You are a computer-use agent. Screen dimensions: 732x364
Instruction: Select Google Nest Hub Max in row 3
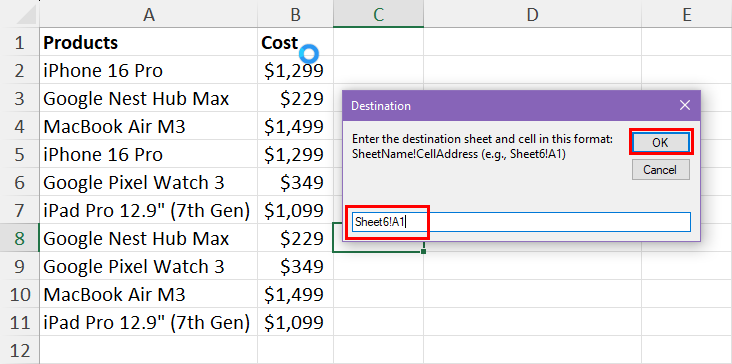click(148, 98)
